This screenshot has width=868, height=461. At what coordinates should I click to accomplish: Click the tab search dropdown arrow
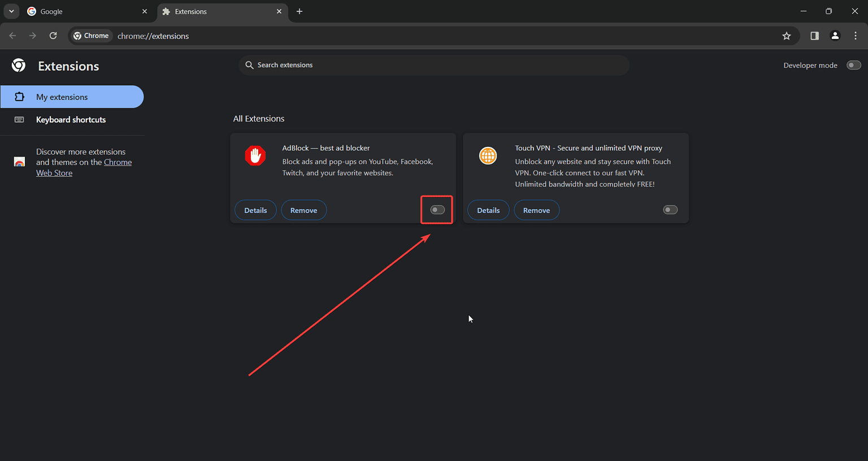coord(11,11)
